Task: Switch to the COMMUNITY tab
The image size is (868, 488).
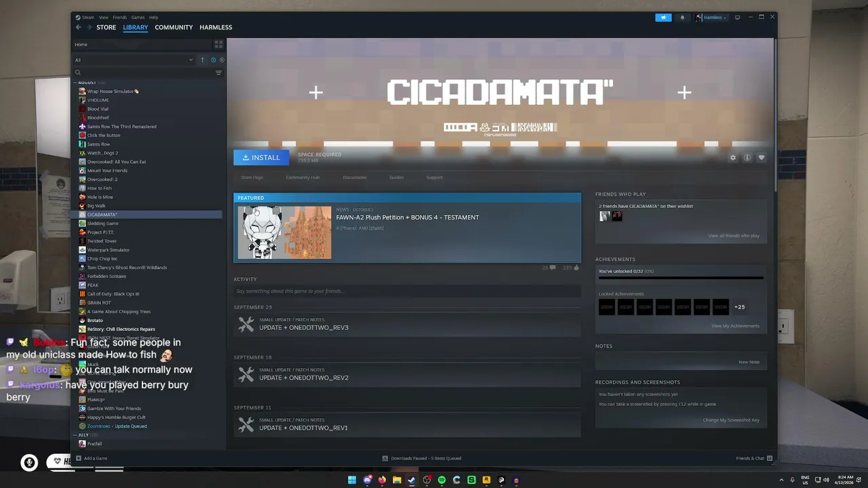Action: [x=174, y=27]
